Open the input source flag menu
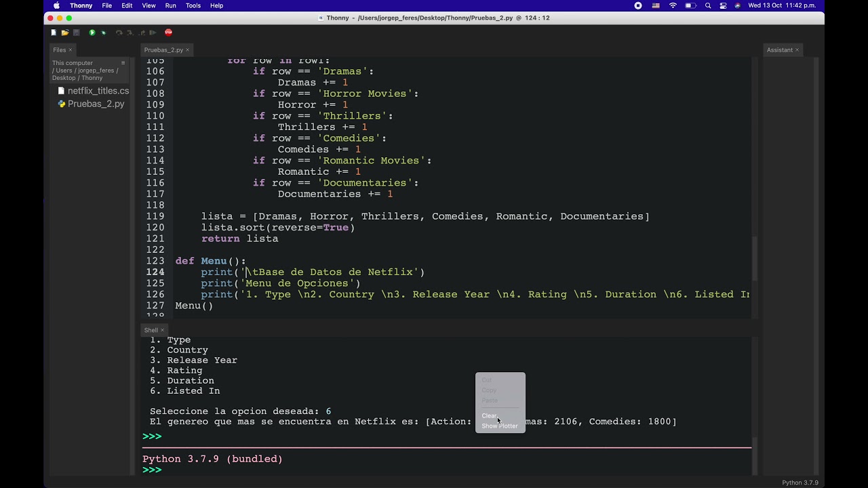This screenshot has width=868, height=488. (x=656, y=5)
